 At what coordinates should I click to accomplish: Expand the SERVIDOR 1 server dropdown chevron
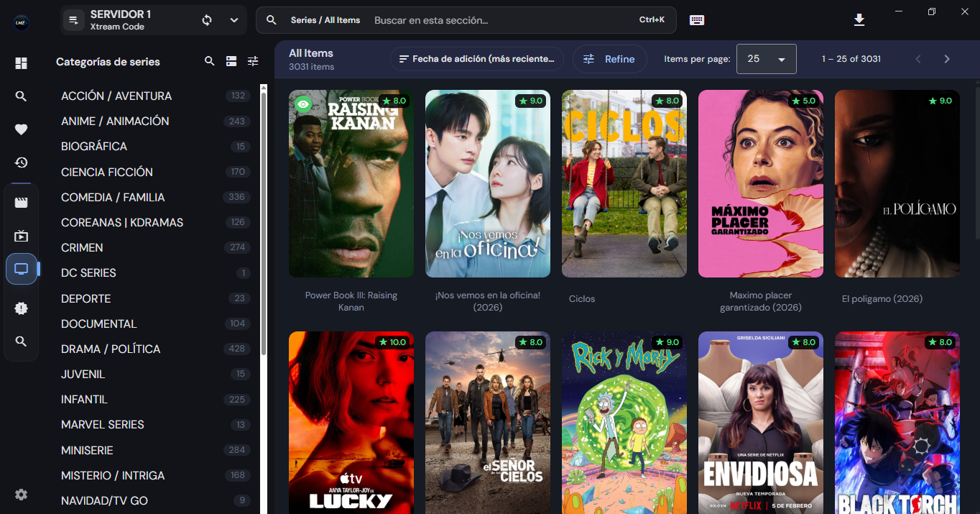tap(234, 20)
